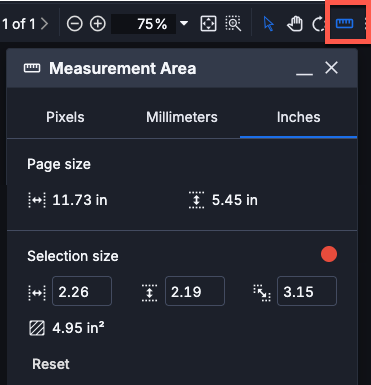This screenshot has width=371, height=385.
Task: Click the Page size heading
Action: [59, 164]
